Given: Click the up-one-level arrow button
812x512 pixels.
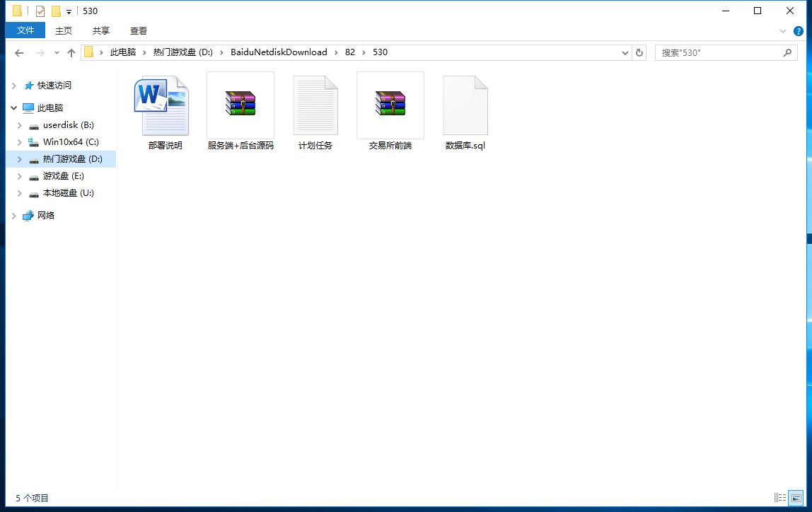Looking at the screenshot, I should [x=71, y=53].
